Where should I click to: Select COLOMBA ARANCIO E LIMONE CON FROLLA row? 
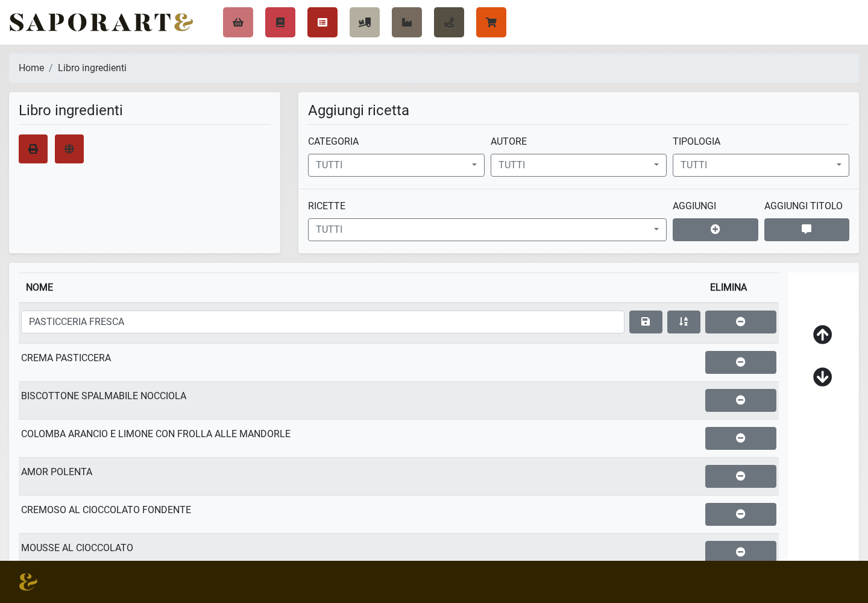tap(156, 434)
